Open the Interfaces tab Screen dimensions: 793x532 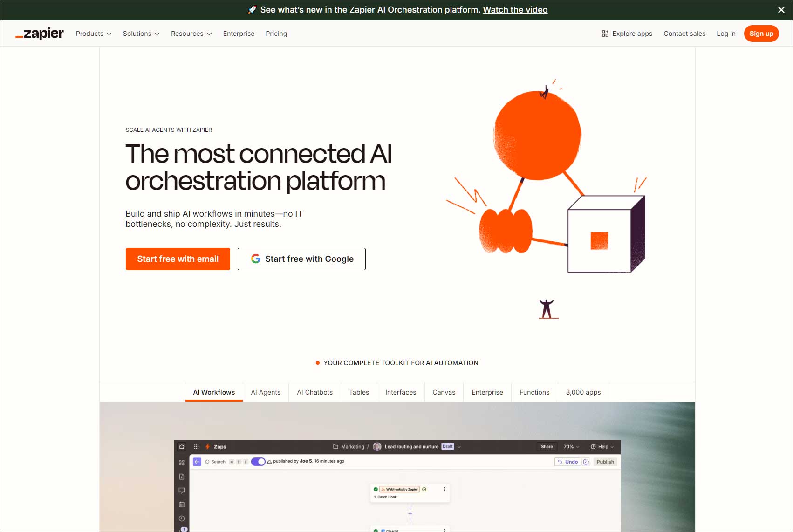pos(401,392)
